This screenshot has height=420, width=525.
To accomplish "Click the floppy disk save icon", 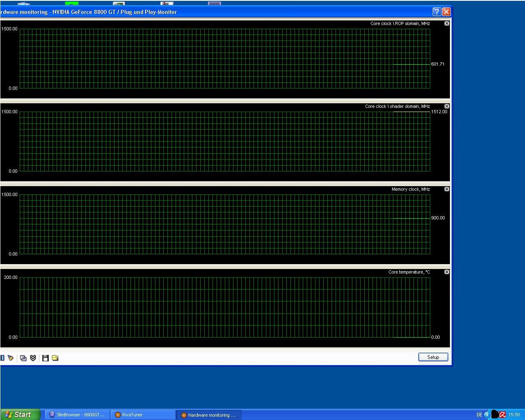I will 46,358.
